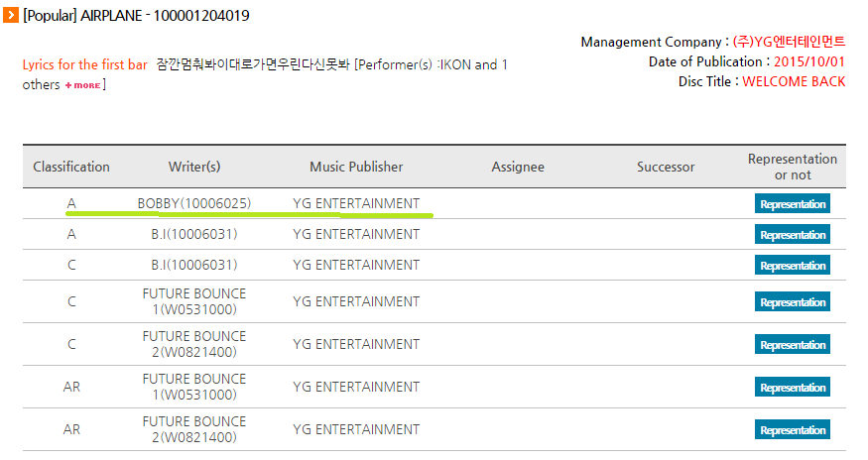This screenshot has height=460, width=868.
Task: Click the Writer(s) column header
Action: click(194, 167)
